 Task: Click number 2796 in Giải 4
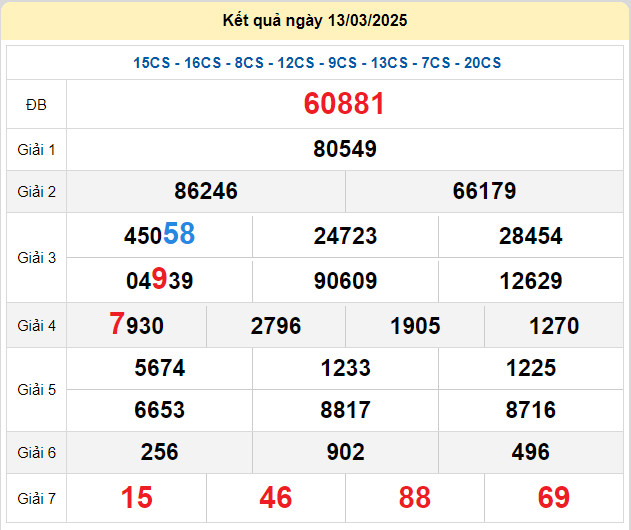point(276,326)
